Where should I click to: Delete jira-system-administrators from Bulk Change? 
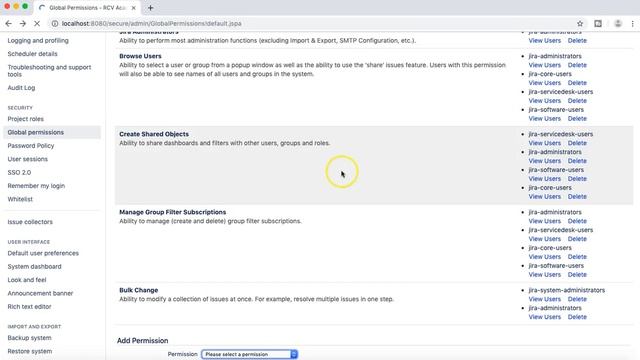click(x=577, y=299)
